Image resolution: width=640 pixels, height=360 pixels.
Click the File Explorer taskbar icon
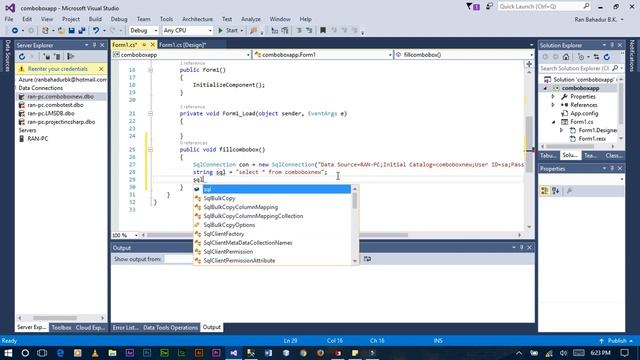tap(112, 353)
